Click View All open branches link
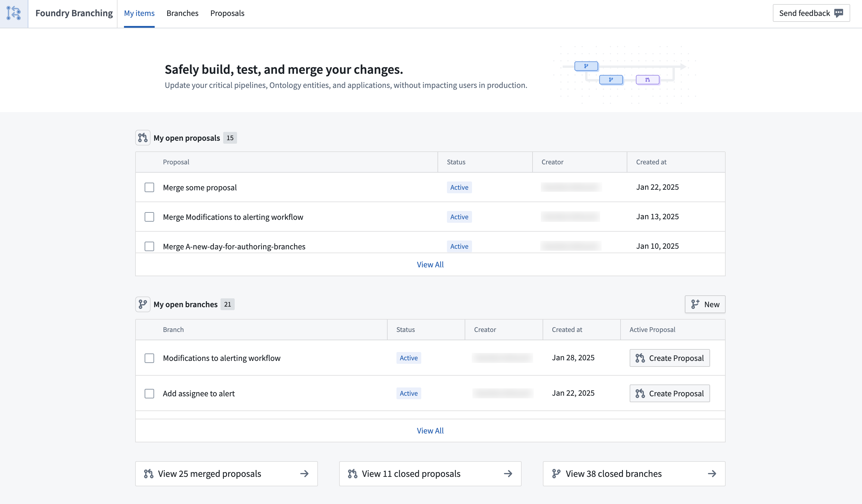 pyautogui.click(x=430, y=430)
